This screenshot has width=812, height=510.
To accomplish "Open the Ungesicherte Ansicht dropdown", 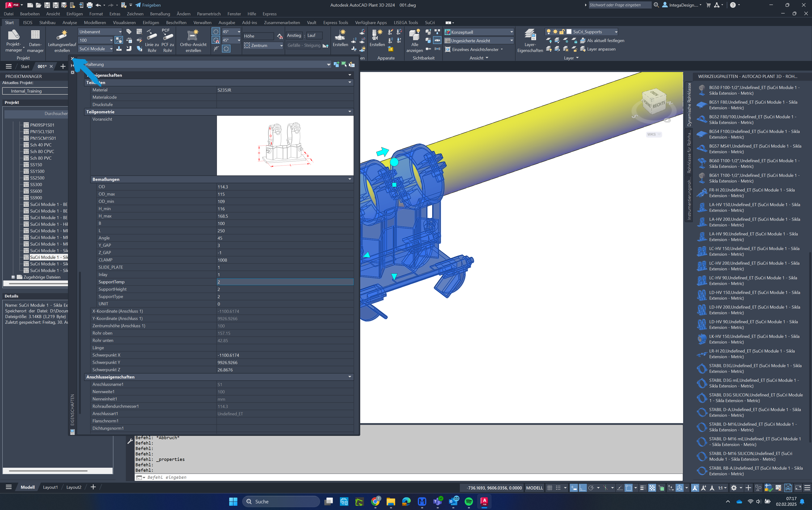I will pos(479,41).
